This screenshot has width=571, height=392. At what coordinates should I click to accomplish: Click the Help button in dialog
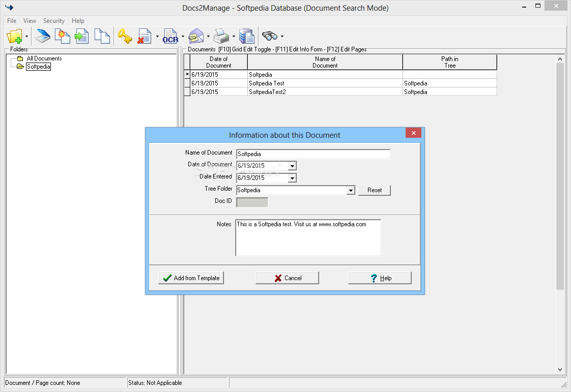(380, 278)
